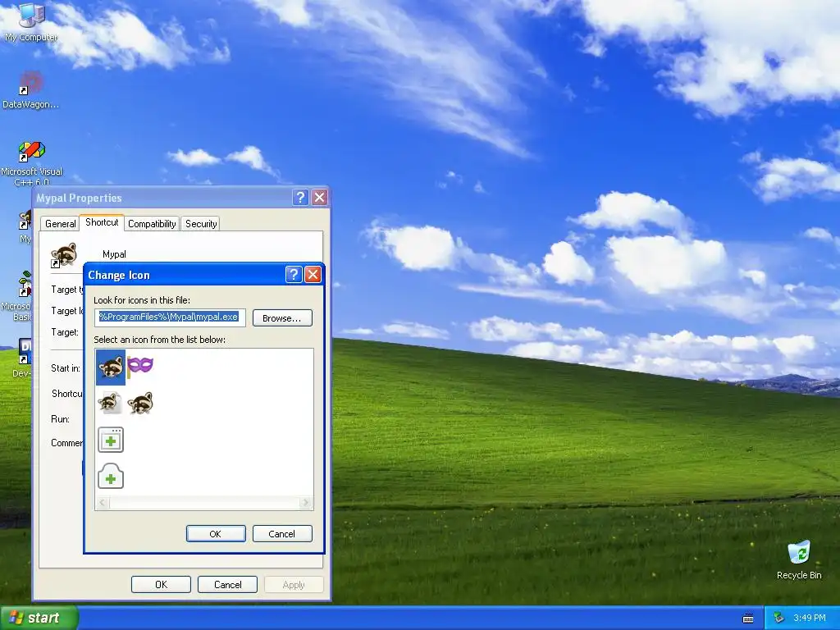Open the Security tab
Viewport: 840px width, 630px height.
tap(201, 224)
